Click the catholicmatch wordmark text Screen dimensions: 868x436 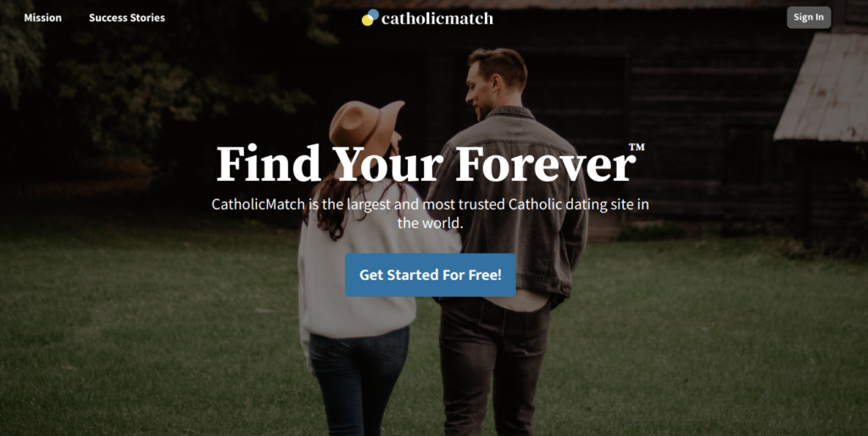click(437, 19)
